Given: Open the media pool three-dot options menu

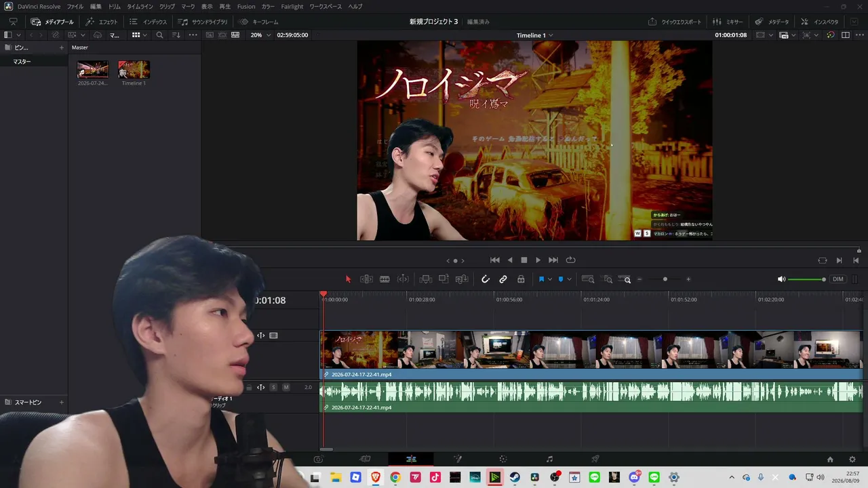Looking at the screenshot, I should 193,35.
